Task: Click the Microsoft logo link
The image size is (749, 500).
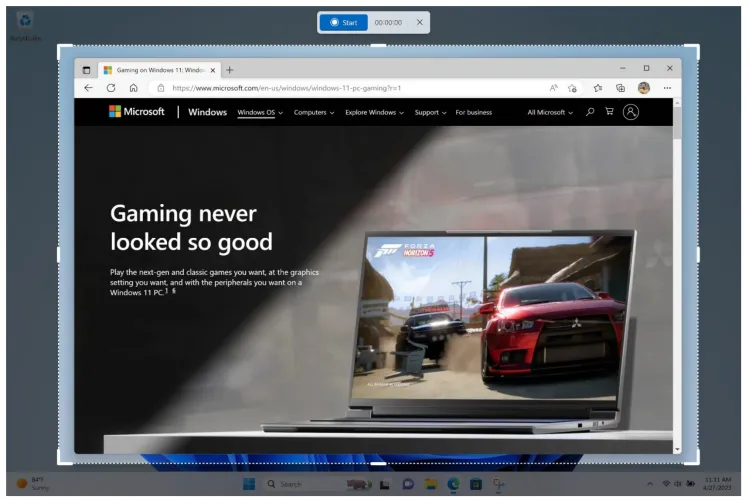Action: 137,112
